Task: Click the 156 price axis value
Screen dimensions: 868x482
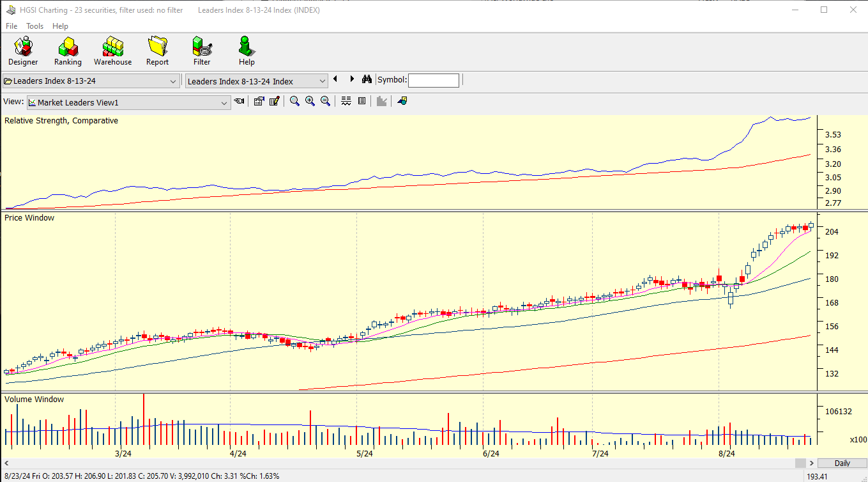Action: point(832,326)
